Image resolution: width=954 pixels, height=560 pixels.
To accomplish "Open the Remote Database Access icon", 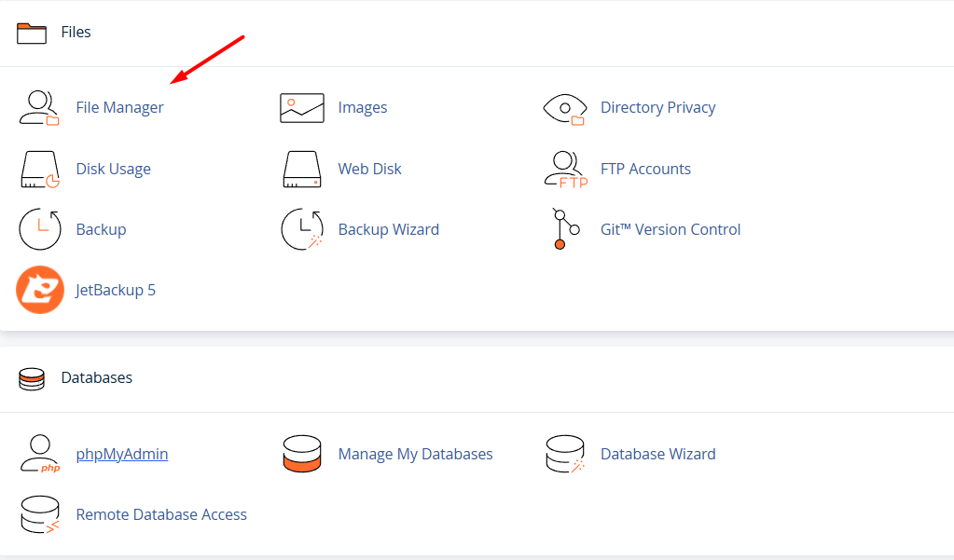I will pos(40,515).
